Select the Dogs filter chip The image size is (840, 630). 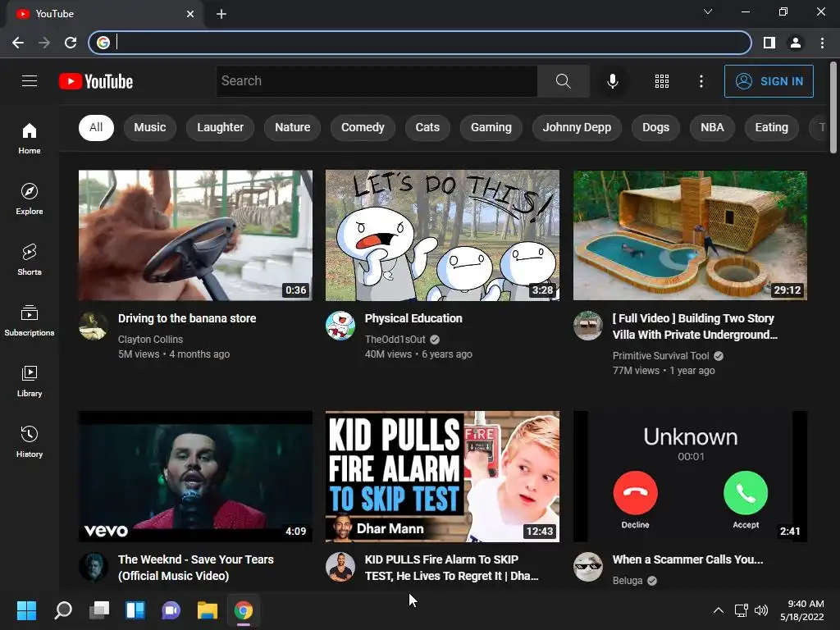click(x=655, y=127)
